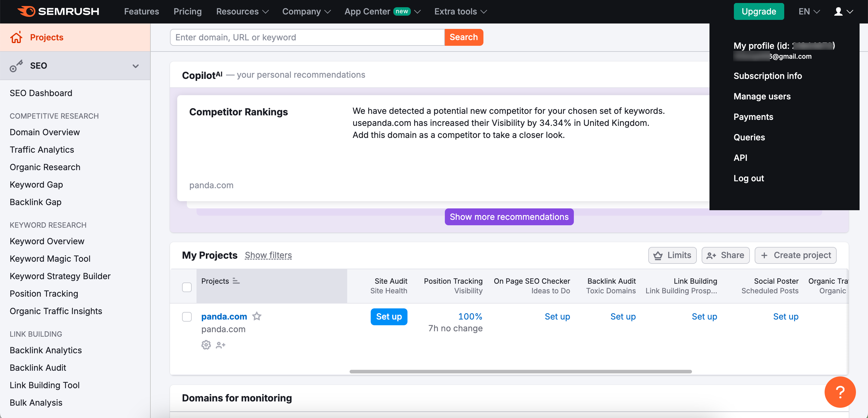
Task: Focus the domain, URL or keyword field
Action: [x=307, y=37]
